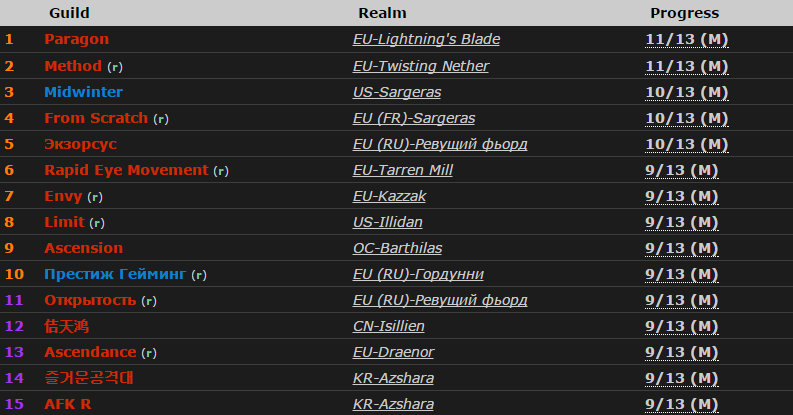Click the (r) icon next to Rapid Eye Movement

coord(221,171)
